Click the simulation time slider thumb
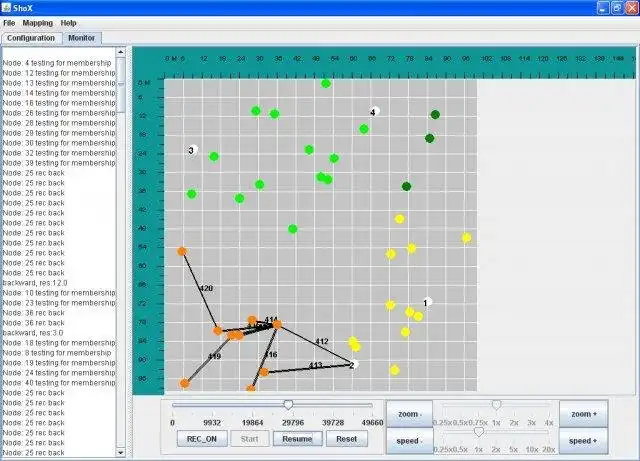 pyautogui.click(x=288, y=405)
